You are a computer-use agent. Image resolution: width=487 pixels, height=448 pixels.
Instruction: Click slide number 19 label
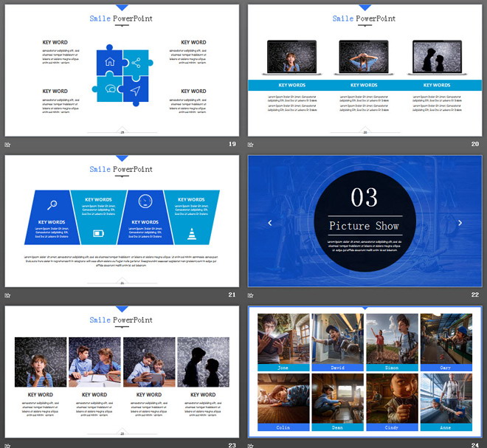[232, 144]
